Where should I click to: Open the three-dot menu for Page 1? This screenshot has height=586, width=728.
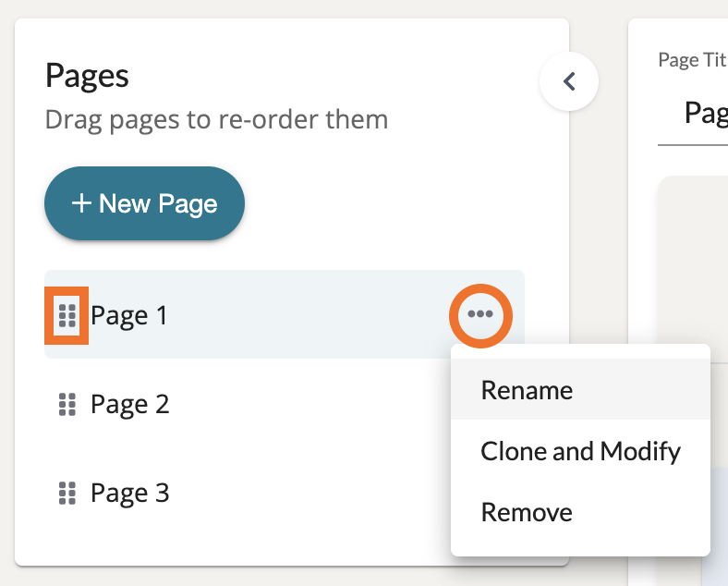(x=480, y=314)
